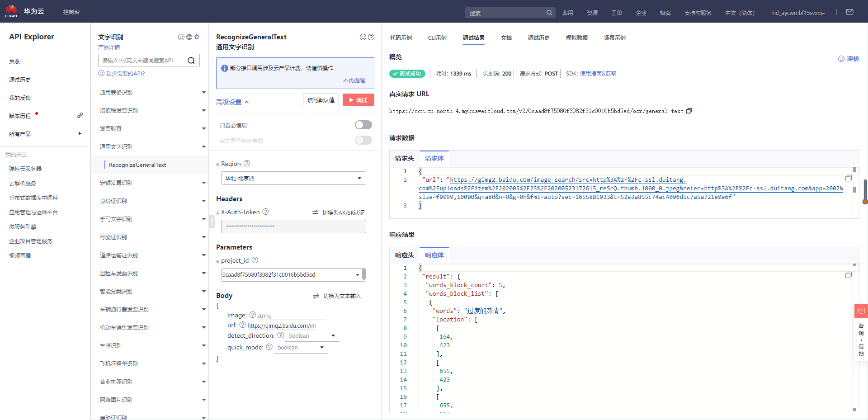This screenshot has width=868, height=420.
Task: Switch to 场景示例 tab
Action: [x=615, y=38]
